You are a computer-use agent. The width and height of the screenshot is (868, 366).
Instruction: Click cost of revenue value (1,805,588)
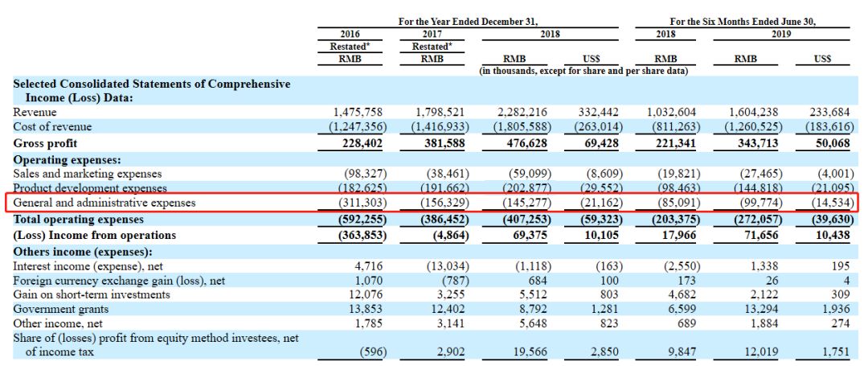click(x=522, y=127)
